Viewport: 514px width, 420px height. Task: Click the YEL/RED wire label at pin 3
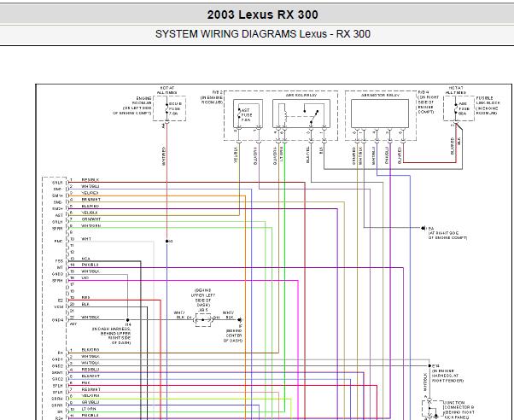click(x=90, y=193)
